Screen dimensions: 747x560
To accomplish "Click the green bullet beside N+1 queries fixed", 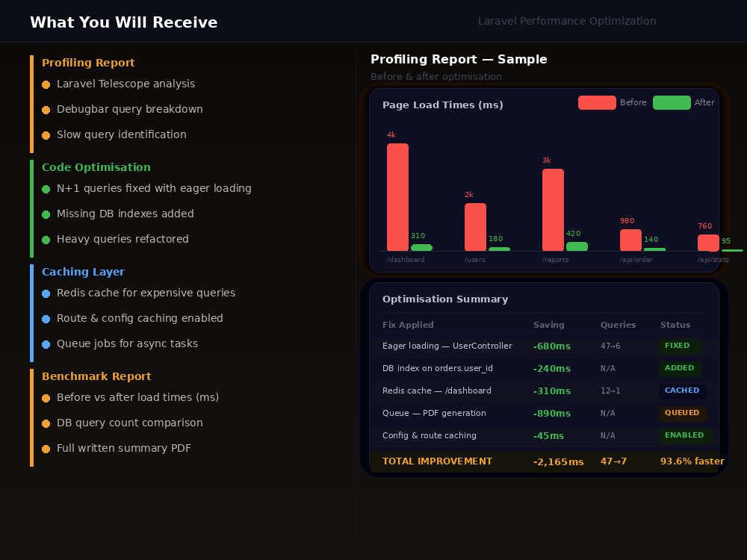I will tap(46, 189).
